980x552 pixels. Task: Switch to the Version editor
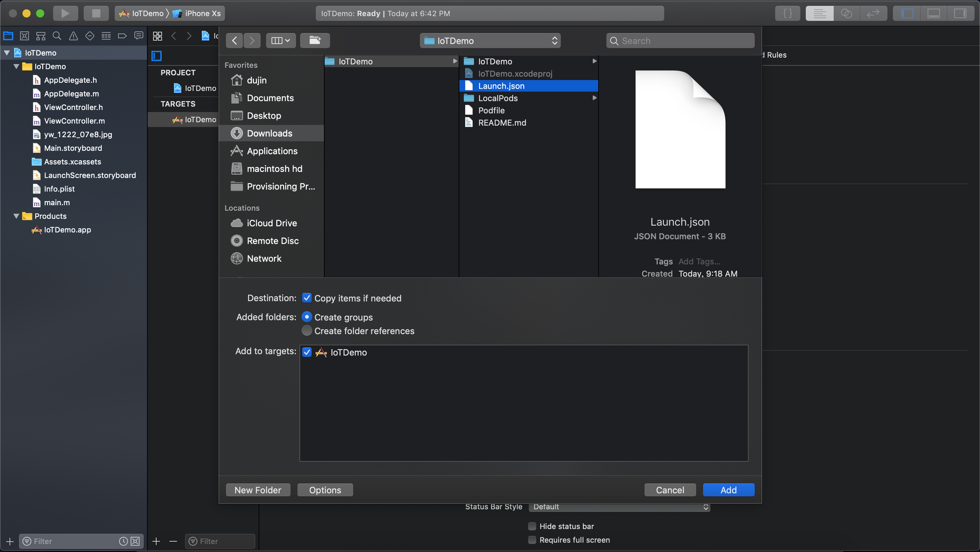pyautogui.click(x=873, y=13)
